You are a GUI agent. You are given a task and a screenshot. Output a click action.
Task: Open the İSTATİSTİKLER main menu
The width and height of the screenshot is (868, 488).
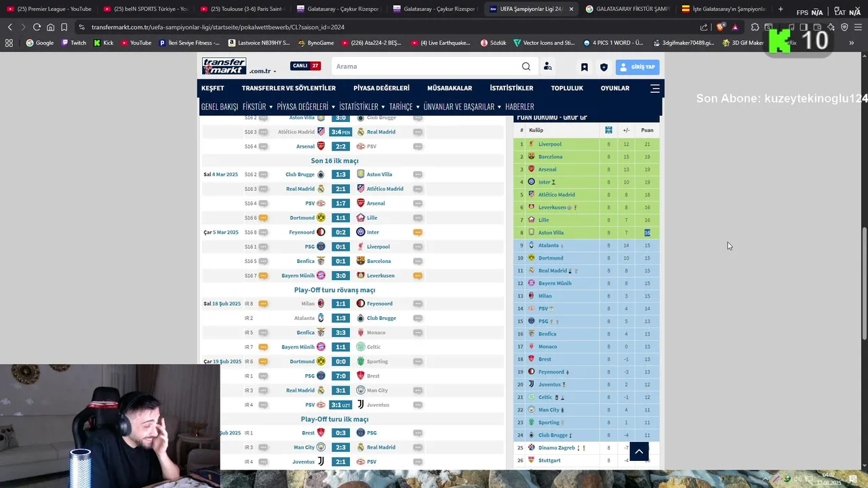tap(511, 88)
